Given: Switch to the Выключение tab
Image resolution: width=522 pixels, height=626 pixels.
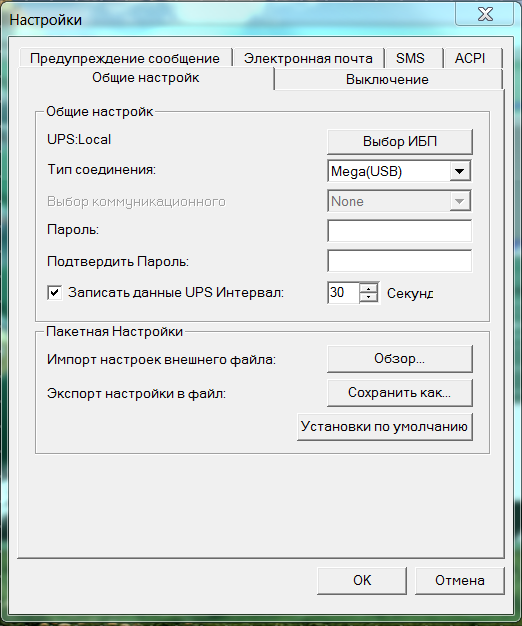Looking at the screenshot, I should point(388,79).
